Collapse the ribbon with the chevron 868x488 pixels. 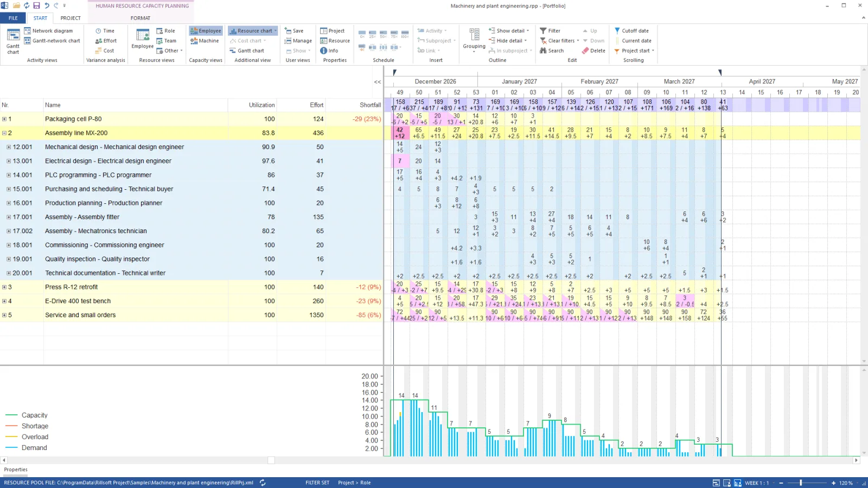coord(863,18)
